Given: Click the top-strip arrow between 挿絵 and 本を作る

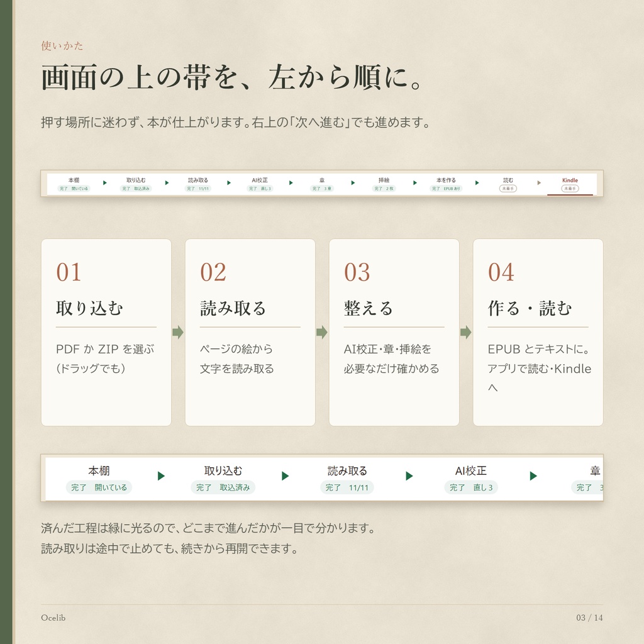Looking at the screenshot, I should (415, 183).
